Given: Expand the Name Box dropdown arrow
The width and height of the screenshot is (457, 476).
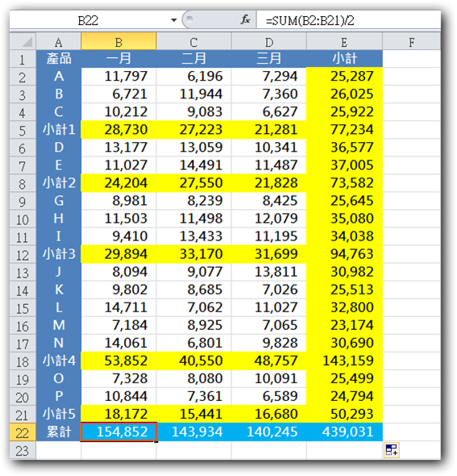Looking at the screenshot, I should click(x=174, y=20).
